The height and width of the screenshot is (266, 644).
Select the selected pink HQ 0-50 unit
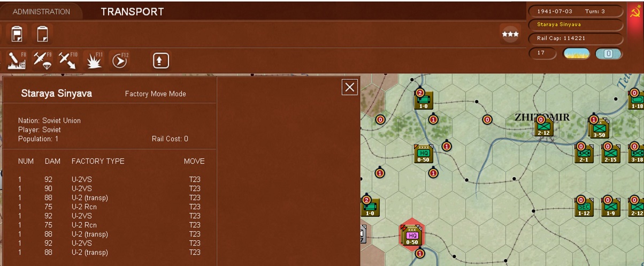[412, 234]
